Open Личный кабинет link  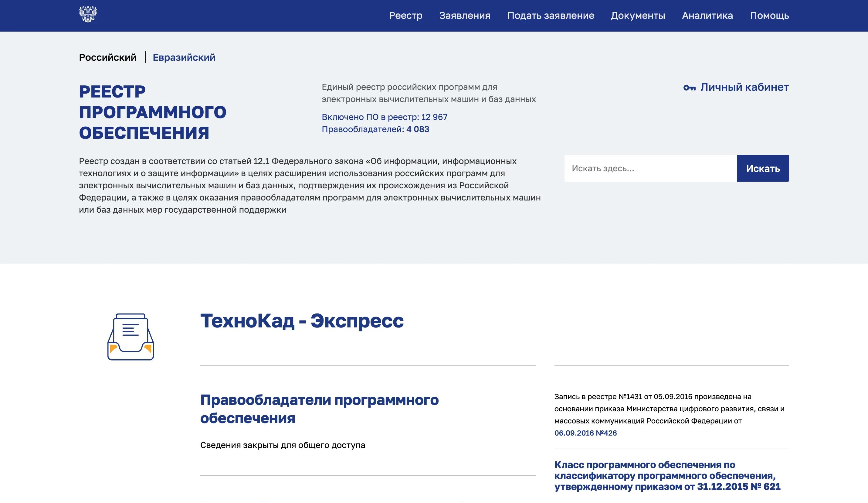click(x=744, y=87)
